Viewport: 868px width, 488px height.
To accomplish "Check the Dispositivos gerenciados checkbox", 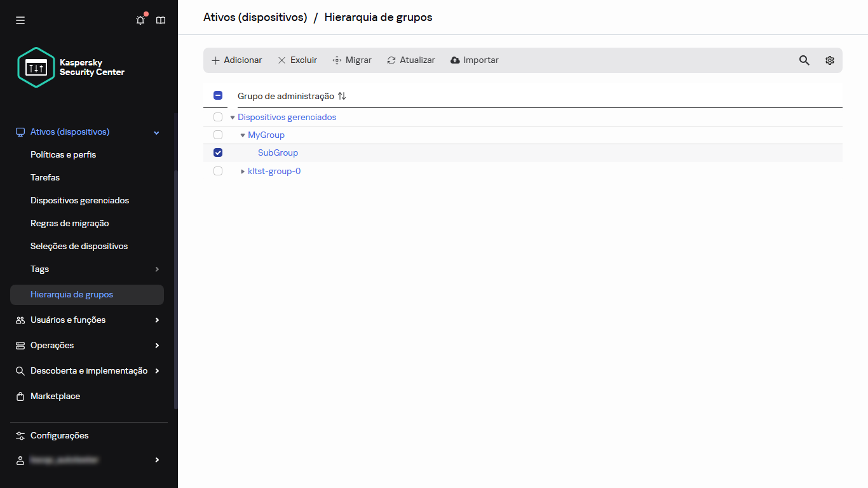I will (x=218, y=117).
